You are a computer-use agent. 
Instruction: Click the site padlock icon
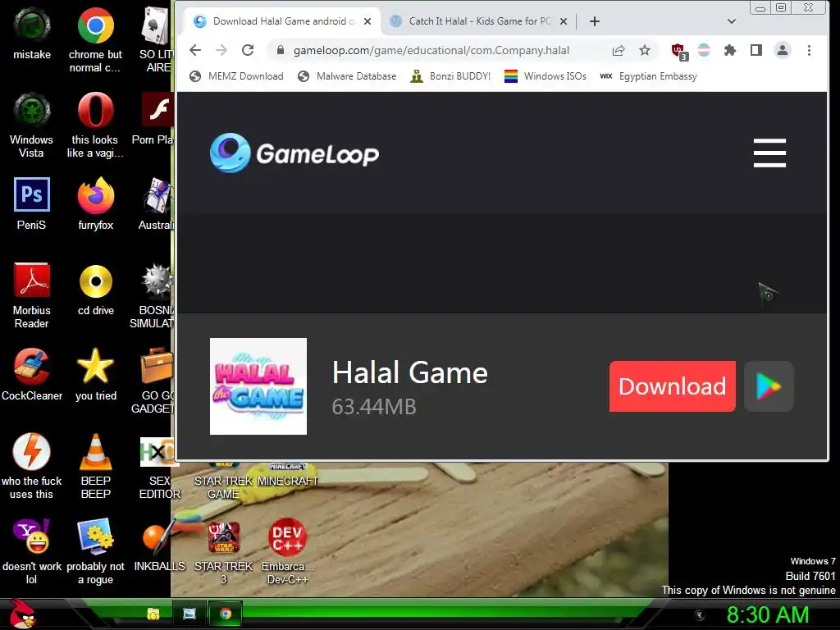(281, 50)
